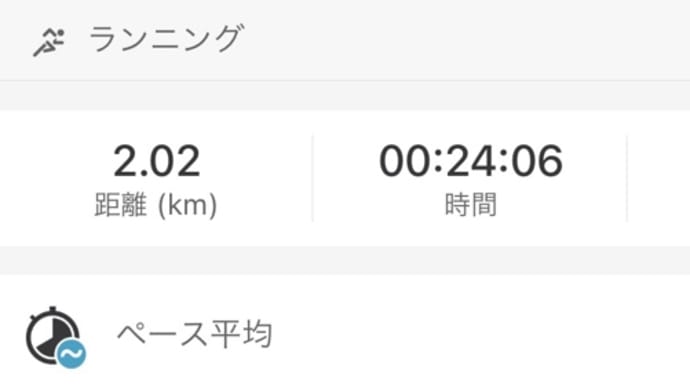
Task: Tap the gray band below header
Action: coord(345,96)
